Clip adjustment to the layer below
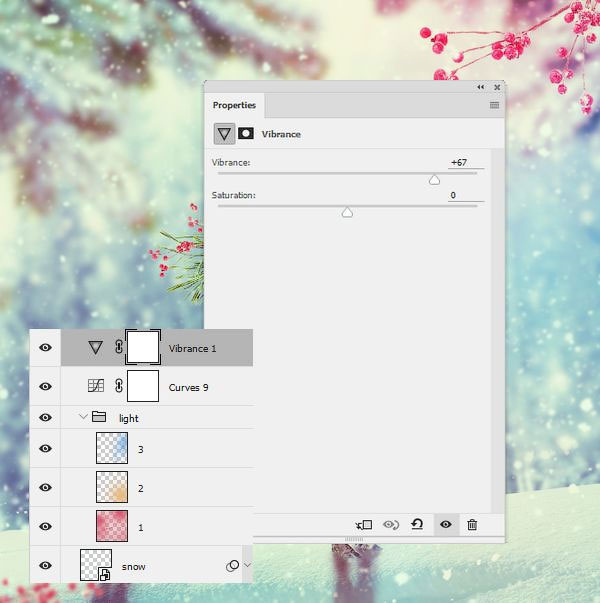This screenshot has height=603, width=600. point(364,525)
